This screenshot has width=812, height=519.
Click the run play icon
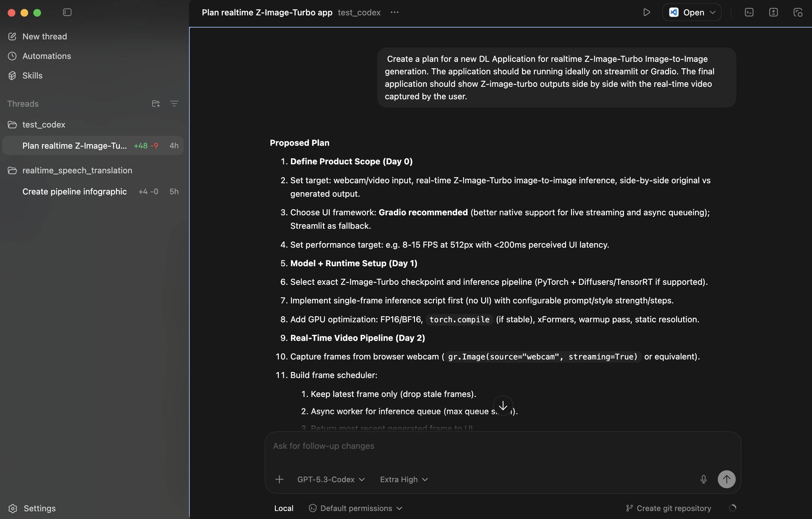click(x=646, y=12)
